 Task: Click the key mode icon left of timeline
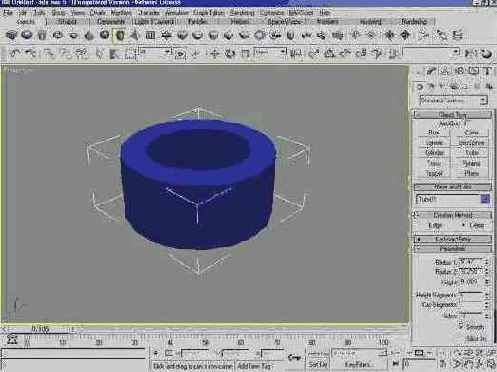(12, 340)
